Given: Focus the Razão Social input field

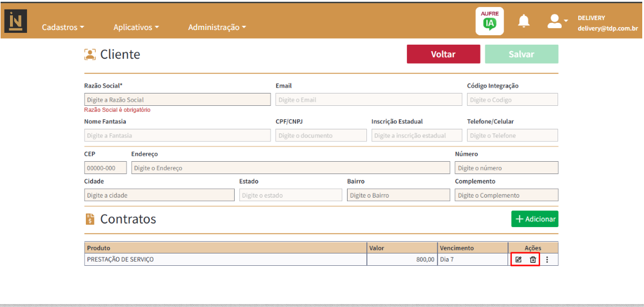Looking at the screenshot, I should point(177,100).
